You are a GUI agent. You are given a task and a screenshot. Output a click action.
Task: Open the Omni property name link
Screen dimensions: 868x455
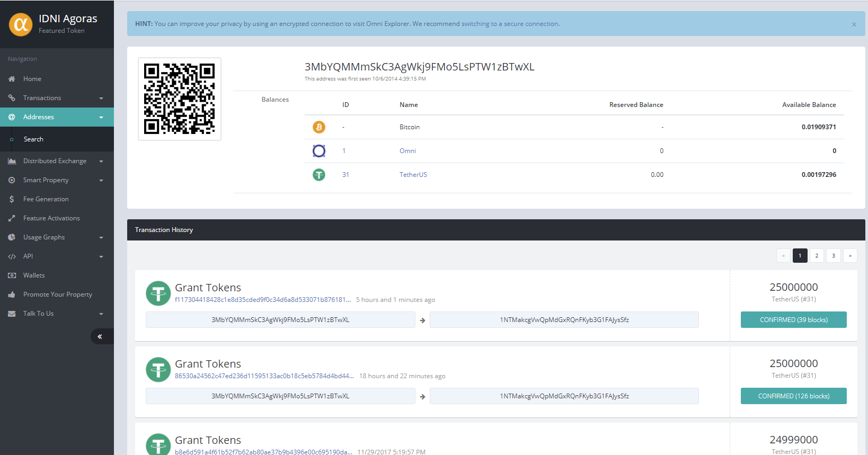click(408, 151)
